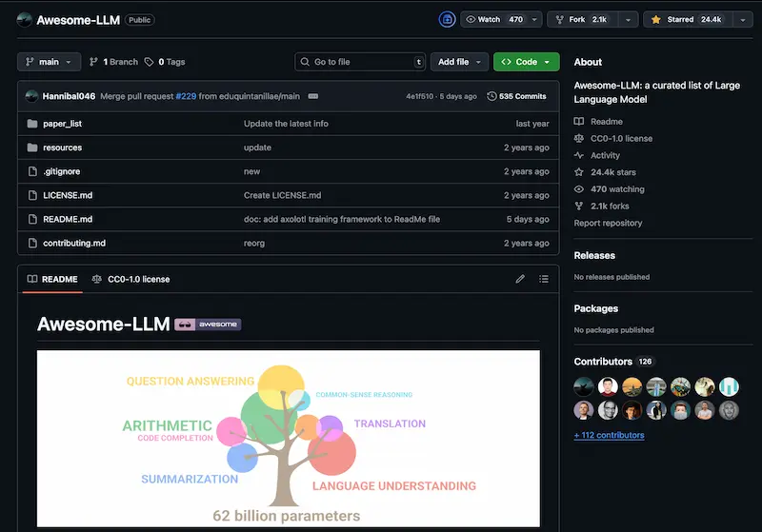The image size is (762, 532).
Task: Open the .gitignore file
Action: [61, 171]
